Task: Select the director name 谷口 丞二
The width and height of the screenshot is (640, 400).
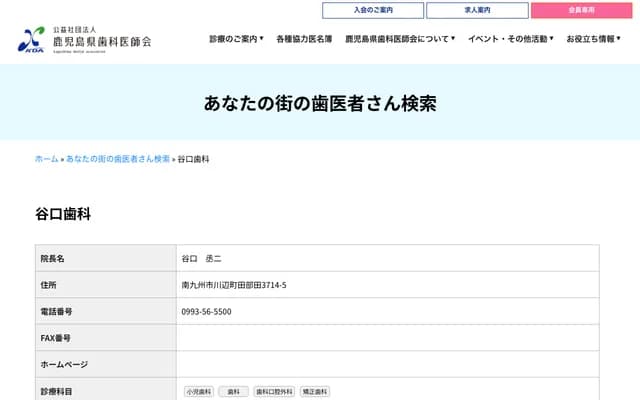Action: coord(202,258)
